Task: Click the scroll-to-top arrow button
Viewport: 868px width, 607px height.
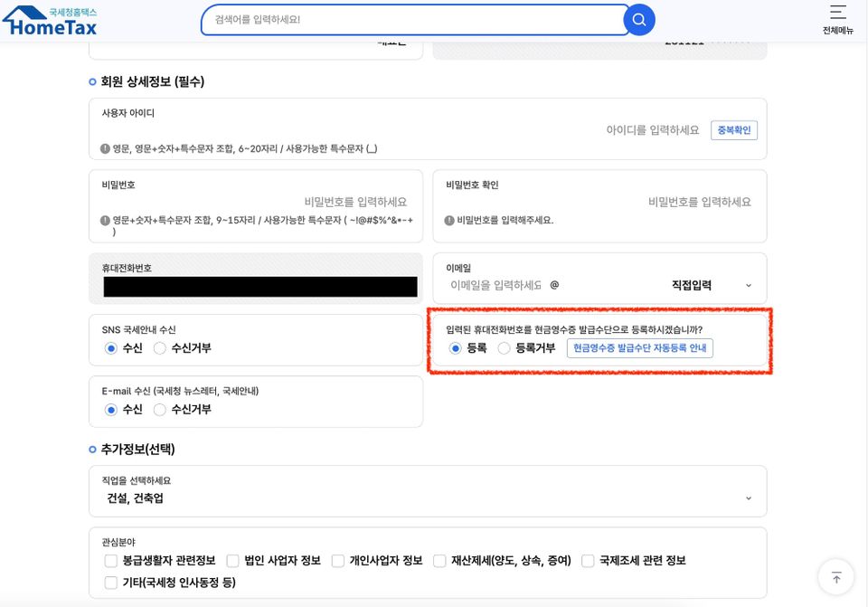Action: 835,578
